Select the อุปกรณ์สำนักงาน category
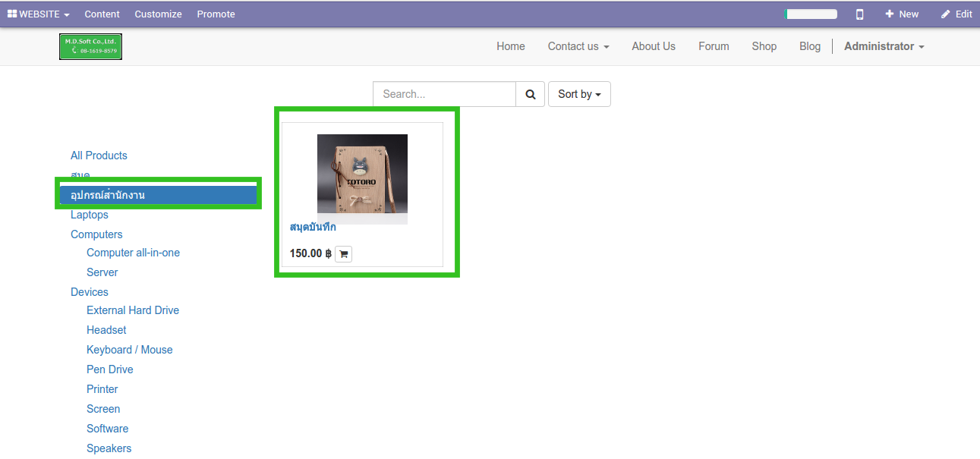The image size is (980, 459). pyautogui.click(x=159, y=195)
